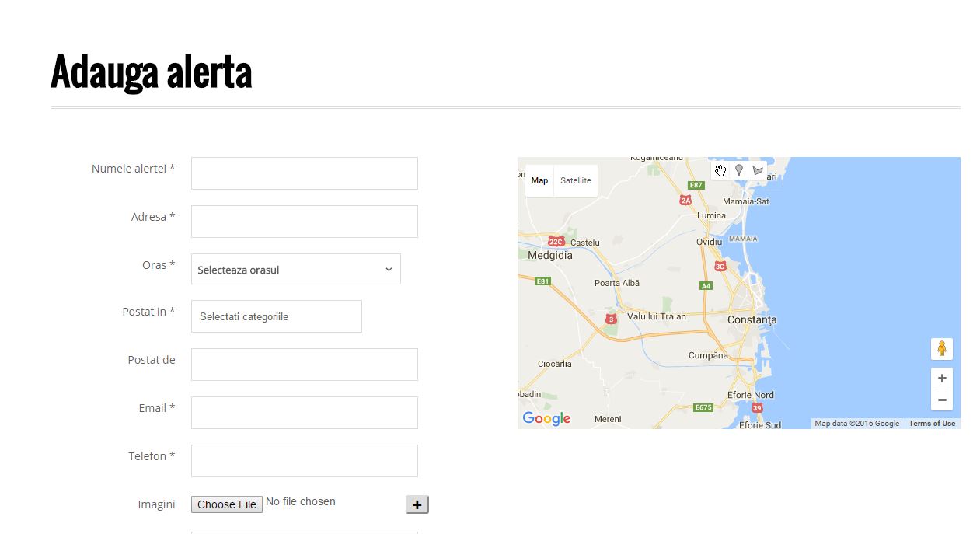Zoom out on the map

click(942, 400)
